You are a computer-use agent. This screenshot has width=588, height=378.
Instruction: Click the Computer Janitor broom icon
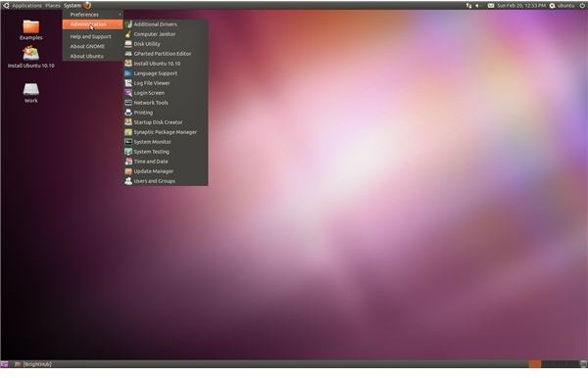(x=128, y=34)
